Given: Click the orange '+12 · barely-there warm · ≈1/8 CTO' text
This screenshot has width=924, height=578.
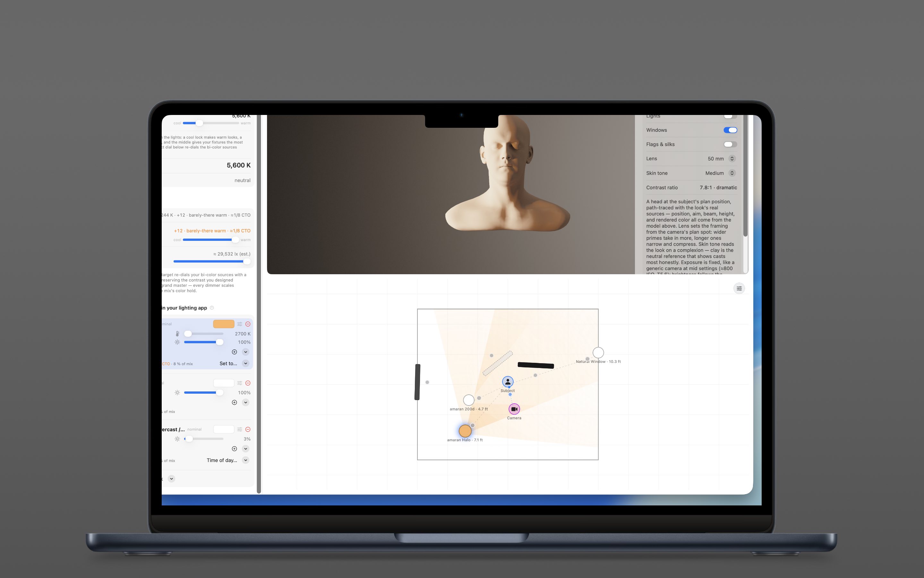Looking at the screenshot, I should pyautogui.click(x=212, y=231).
